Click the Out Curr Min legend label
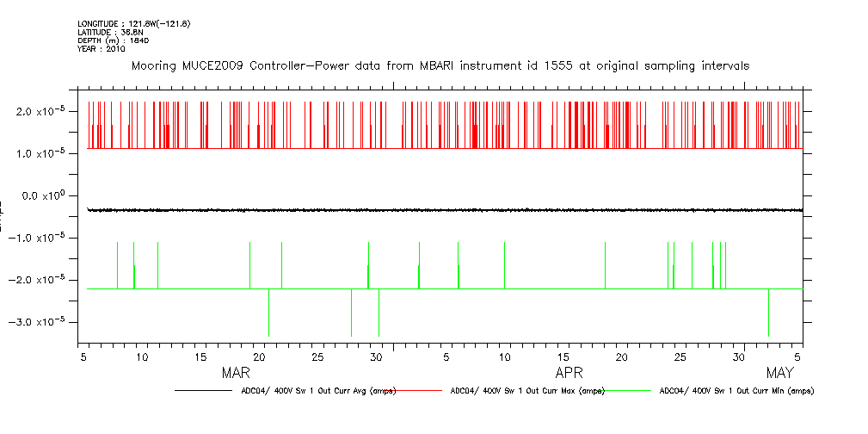 click(736, 391)
